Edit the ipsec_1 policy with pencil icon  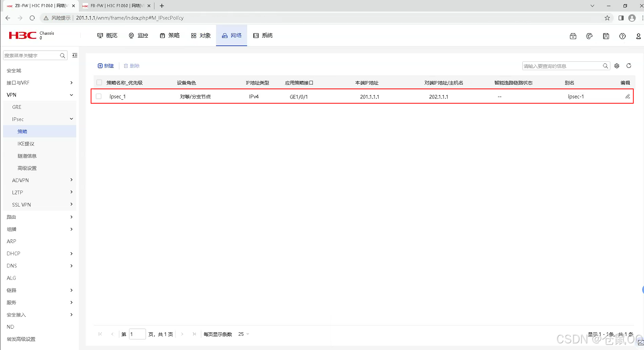628,96
